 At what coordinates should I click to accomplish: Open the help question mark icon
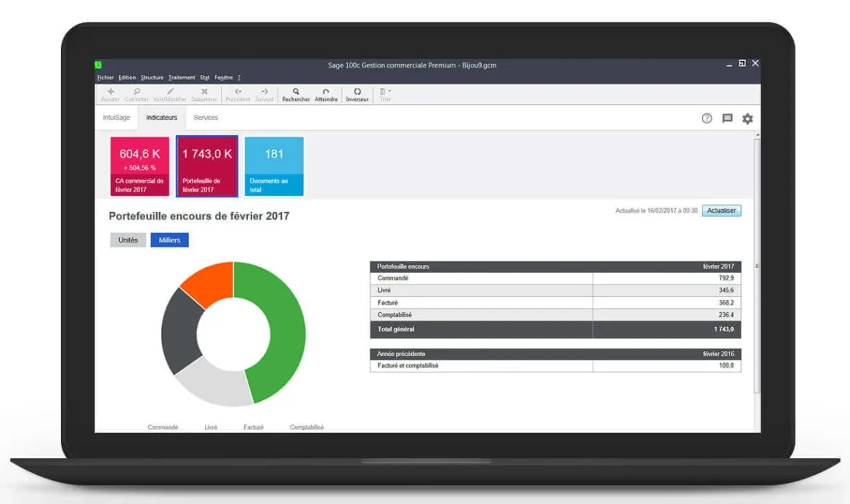706,118
